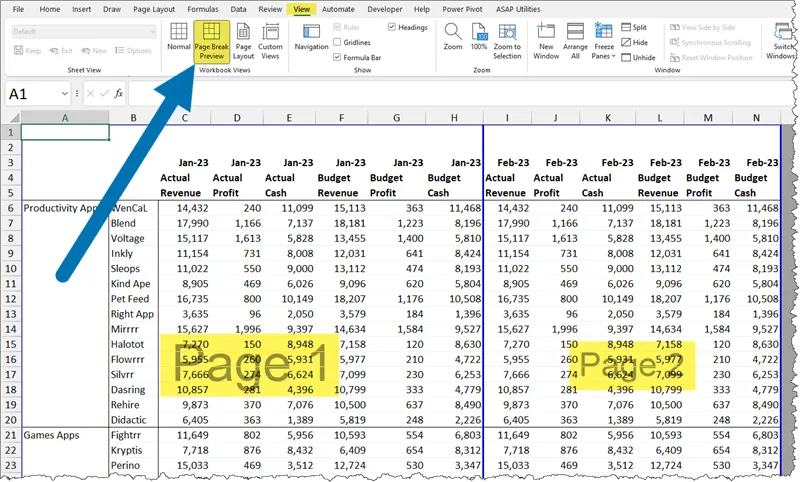Open a New Window

[546, 41]
